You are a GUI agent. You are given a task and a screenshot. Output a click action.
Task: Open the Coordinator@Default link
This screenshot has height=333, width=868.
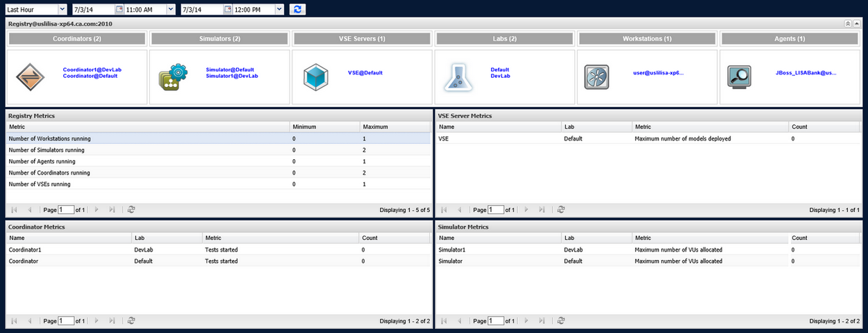click(x=90, y=76)
